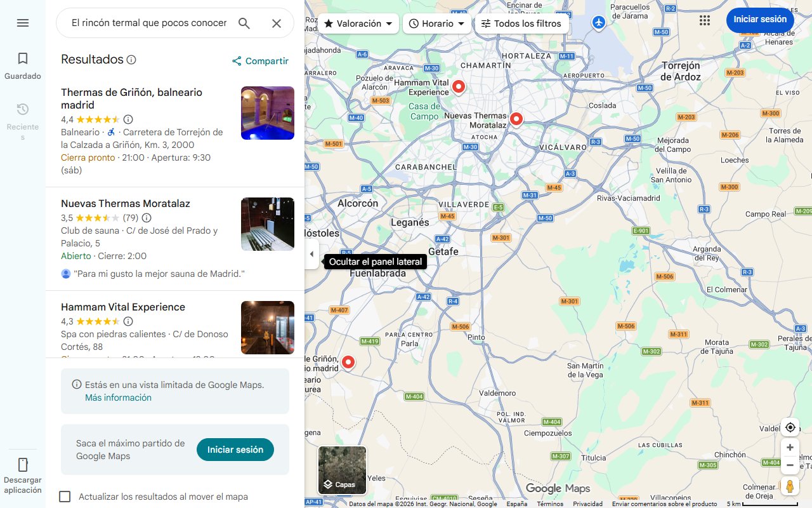This screenshot has width=812, height=508.
Task: Open the hamburger main menu
Action: pyautogui.click(x=23, y=23)
